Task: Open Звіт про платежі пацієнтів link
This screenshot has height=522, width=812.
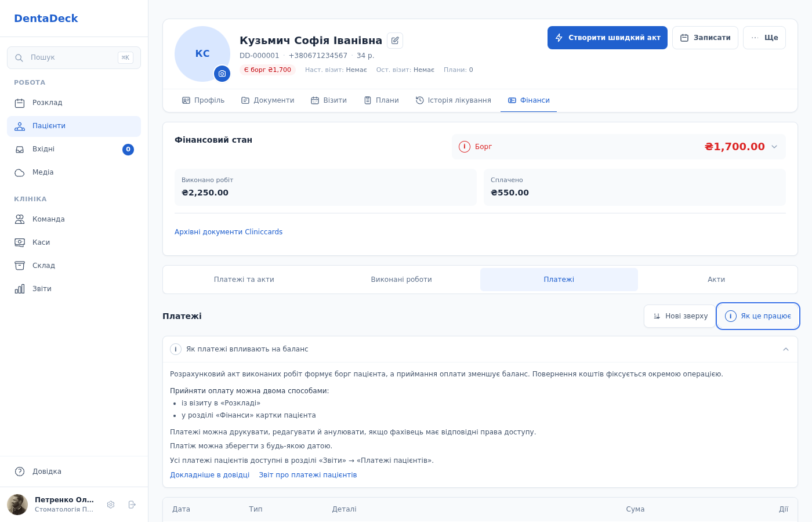Action: 308,475
